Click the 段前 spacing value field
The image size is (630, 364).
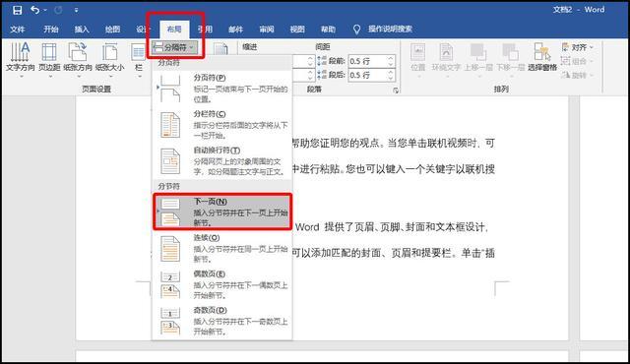367,61
